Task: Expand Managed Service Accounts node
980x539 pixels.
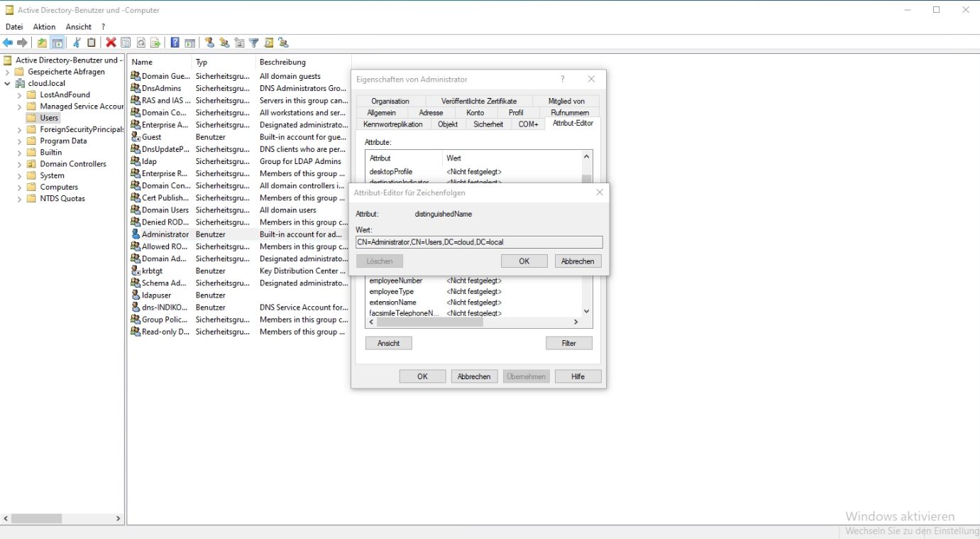Action: [x=20, y=107]
